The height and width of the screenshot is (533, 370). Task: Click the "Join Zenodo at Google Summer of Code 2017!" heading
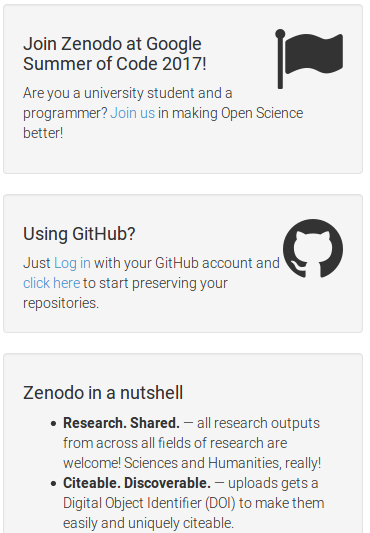pyautogui.click(x=115, y=54)
